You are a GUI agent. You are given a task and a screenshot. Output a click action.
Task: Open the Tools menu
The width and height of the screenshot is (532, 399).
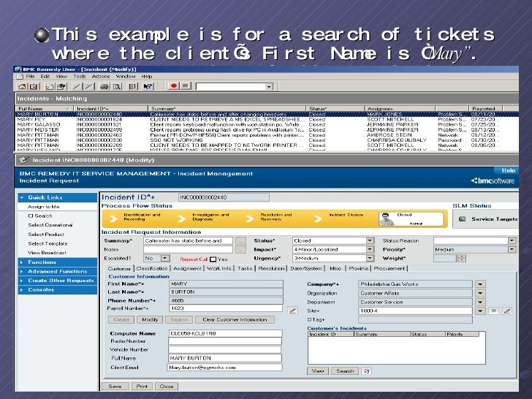pyautogui.click(x=80, y=76)
